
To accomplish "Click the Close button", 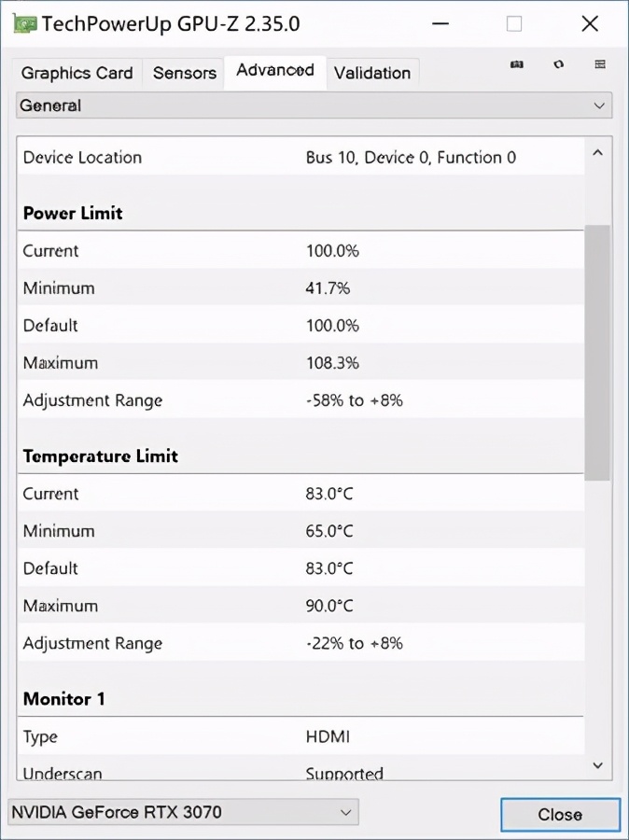I will [560, 815].
